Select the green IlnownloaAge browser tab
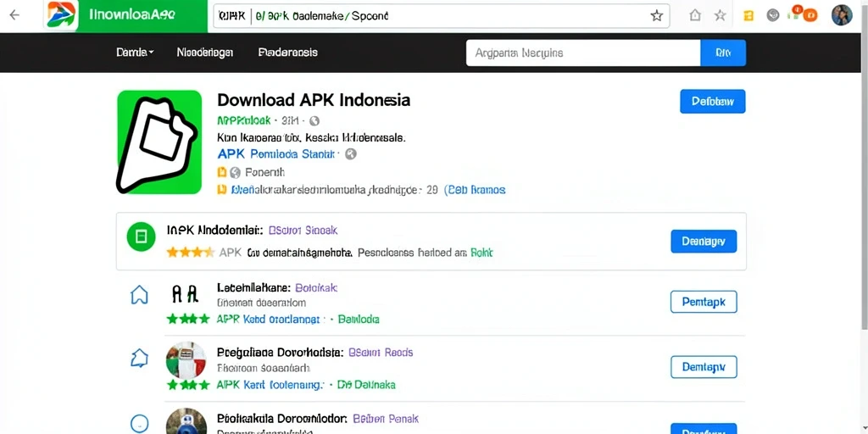Image resolution: width=868 pixels, height=434 pixels. point(142,15)
